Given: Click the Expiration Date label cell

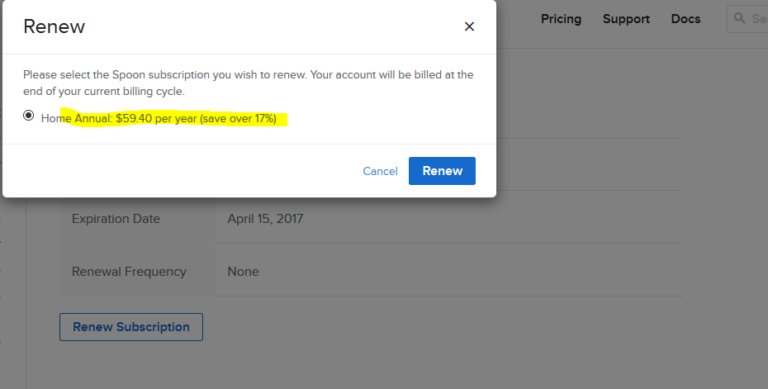Looking at the screenshot, I should (138, 219).
